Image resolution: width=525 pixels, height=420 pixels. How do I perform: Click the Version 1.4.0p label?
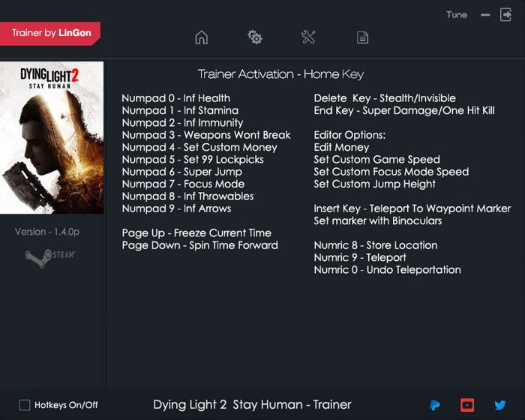pyautogui.click(x=47, y=232)
